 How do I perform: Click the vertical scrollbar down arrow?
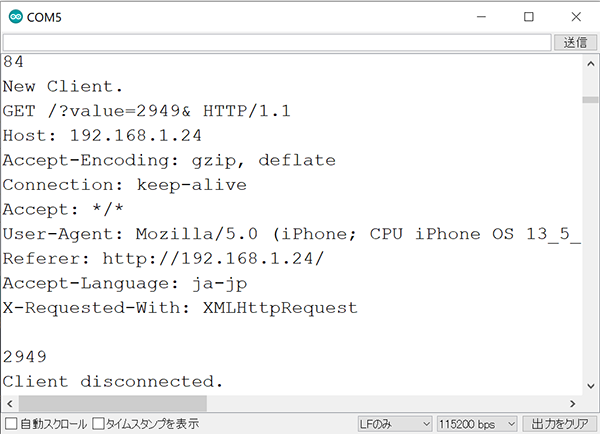(590, 386)
